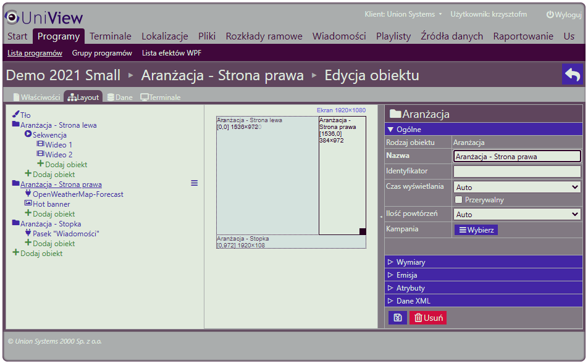Click the red Usuń button

[x=428, y=318]
